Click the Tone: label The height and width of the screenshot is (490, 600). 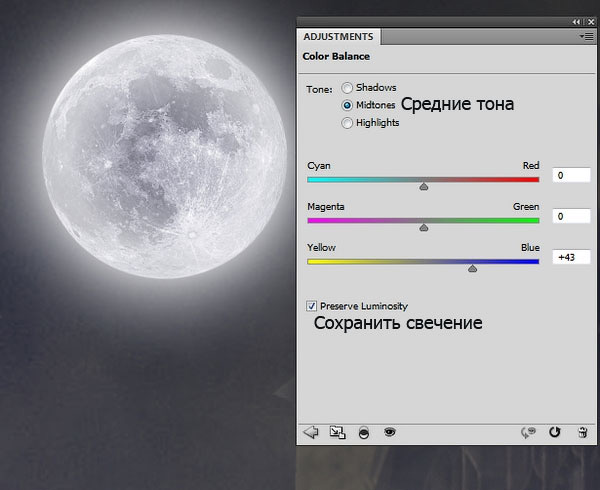(x=319, y=90)
